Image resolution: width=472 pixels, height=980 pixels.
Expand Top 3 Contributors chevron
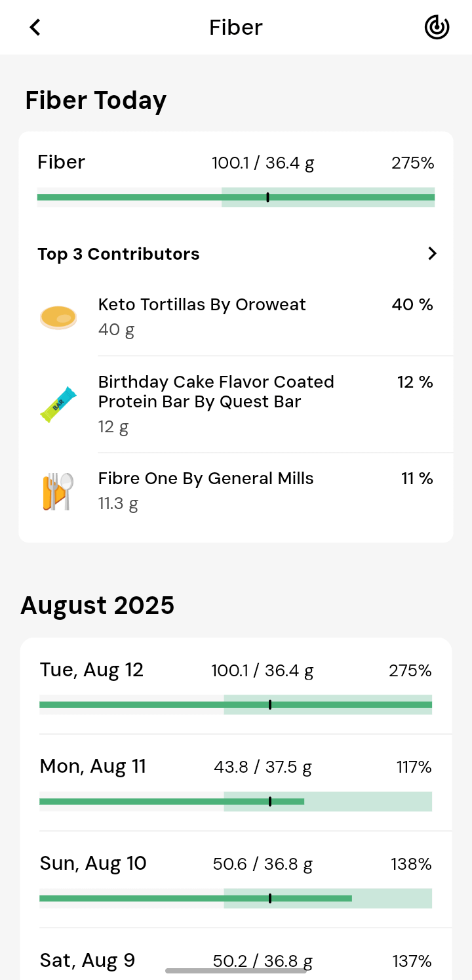pyautogui.click(x=432, y=254)
